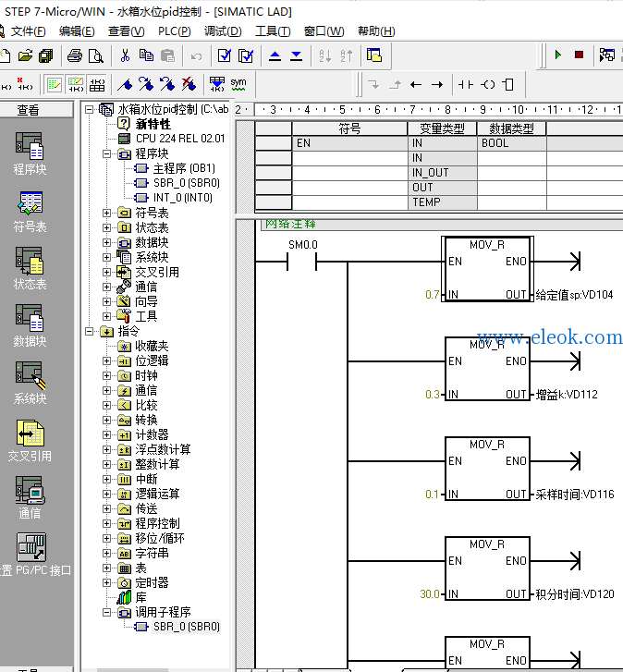623x672 pixels.
Task: Click the sym symbol addressing icon
Action: coord(238,84)
